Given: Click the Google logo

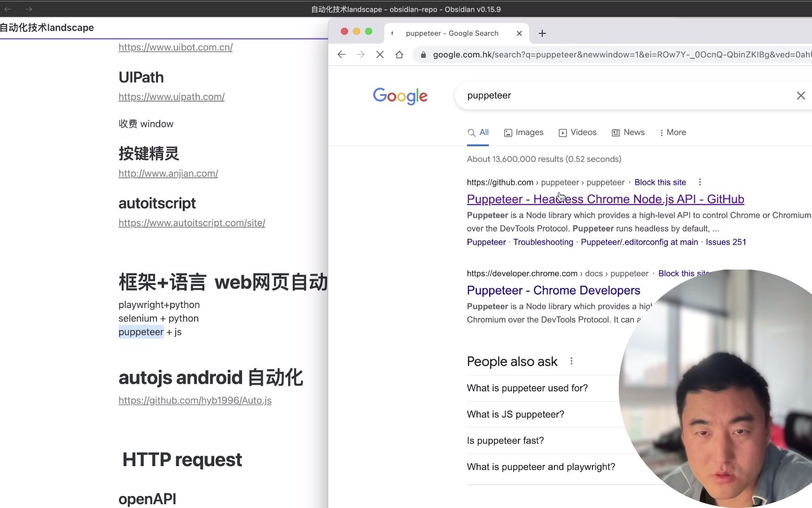Looking at the screenshot, I should coord(400,96).
